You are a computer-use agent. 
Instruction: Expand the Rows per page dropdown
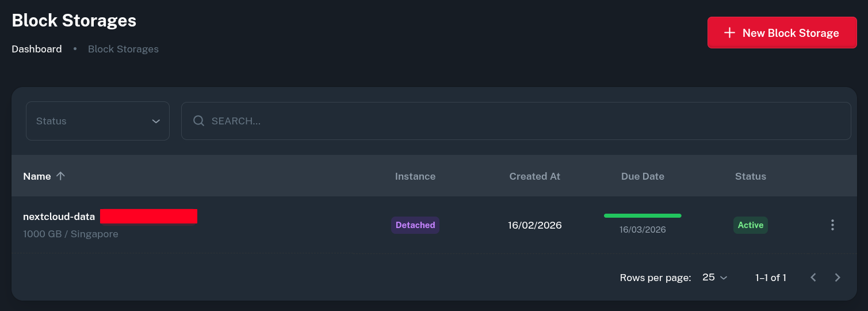(x=714, y=278)
